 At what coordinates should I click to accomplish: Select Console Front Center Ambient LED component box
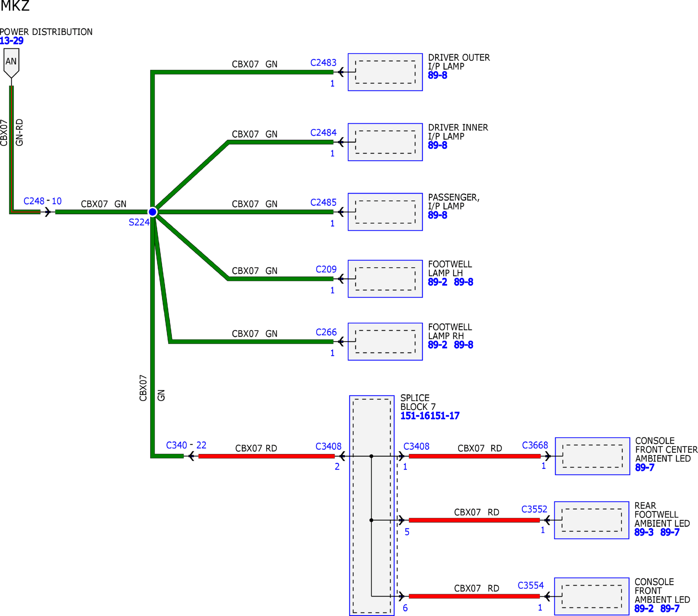pyautogui.click(x=592, y=456)
